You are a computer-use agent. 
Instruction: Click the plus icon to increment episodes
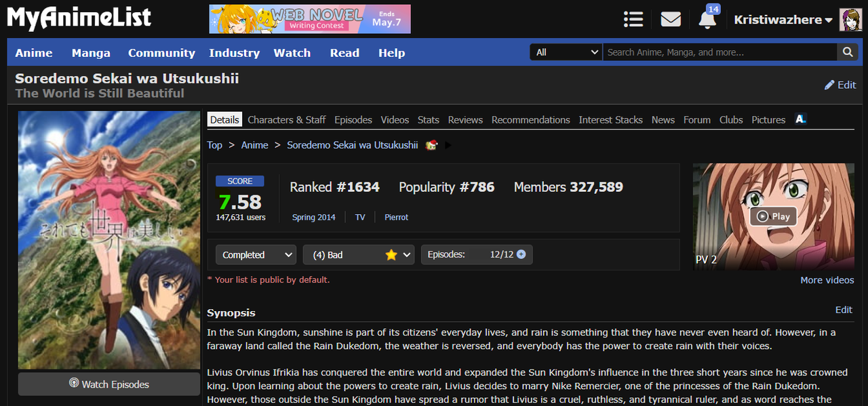pyautogui.click(x=521, y=254)
